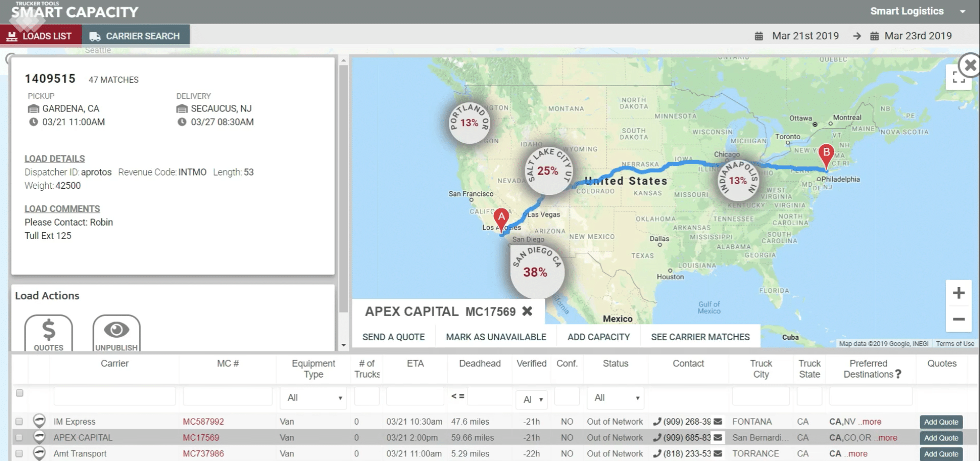Select the Amt Transport row checkbox
Image resolution: width=980 pixels, height=461 pixels.
[x=19, y=453]
